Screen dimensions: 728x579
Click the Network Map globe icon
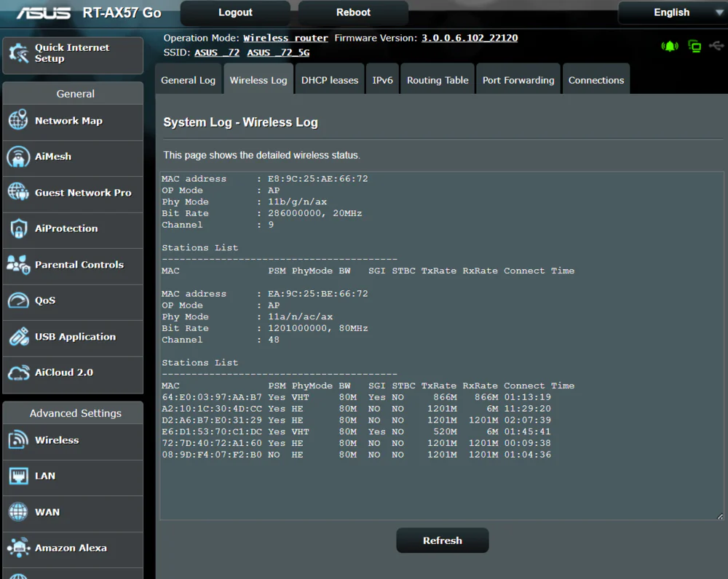click(19, 120)
